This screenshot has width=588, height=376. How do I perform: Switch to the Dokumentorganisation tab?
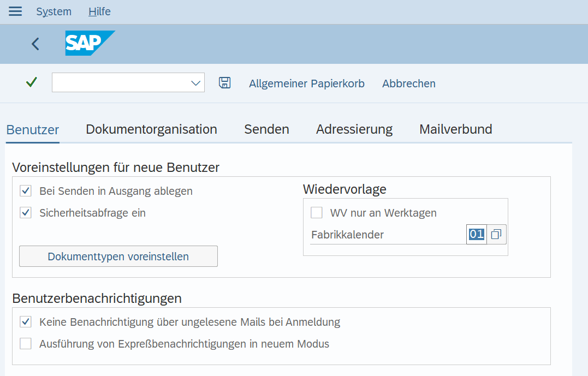click(x=151, y=129)
